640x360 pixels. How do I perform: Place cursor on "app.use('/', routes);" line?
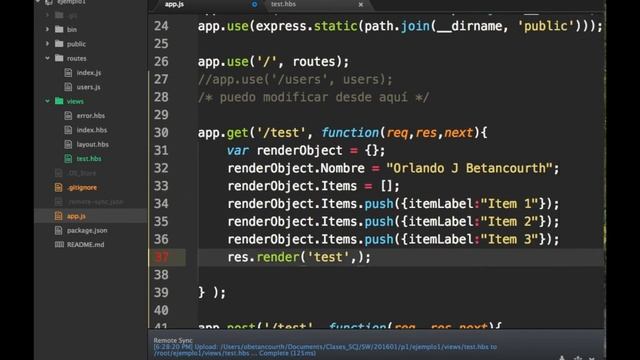[x=273, y=62]
